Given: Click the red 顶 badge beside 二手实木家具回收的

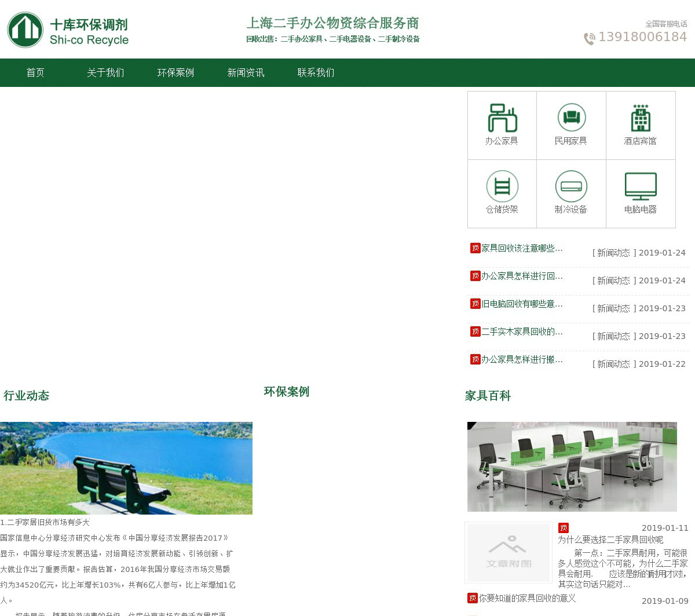Looking at the screenshot, I should tap(475, 331).
